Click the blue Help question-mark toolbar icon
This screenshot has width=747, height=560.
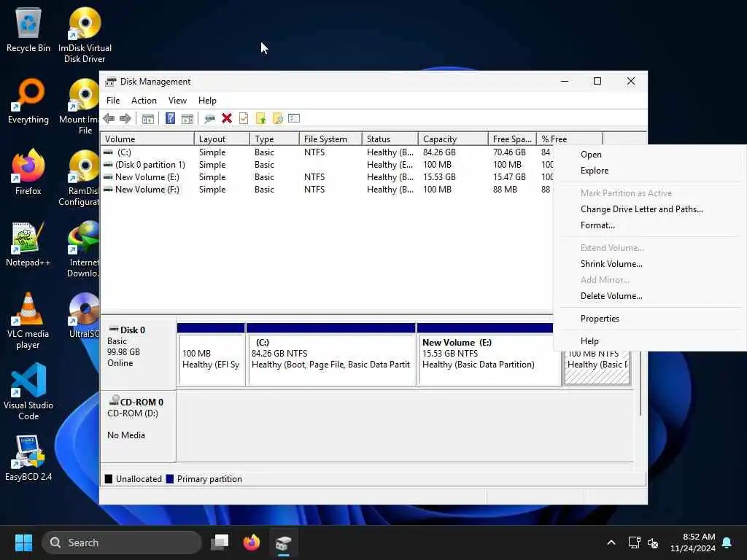point(170,118)
